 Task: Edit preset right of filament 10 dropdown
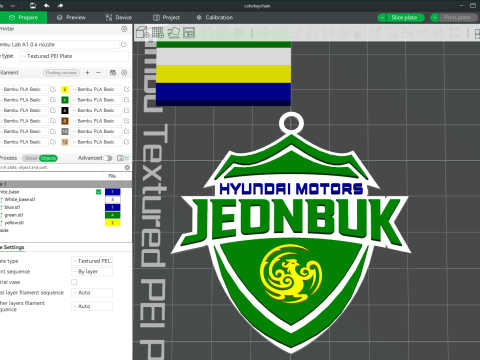(x=127, y=131)
